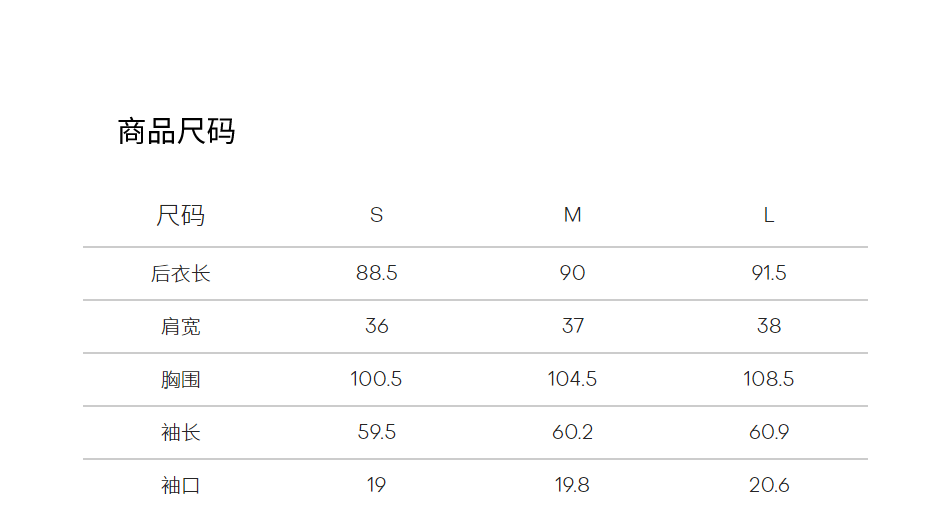Select the 尺码 column header
Viewport: 950px width, 511px height.
(180, 216)
